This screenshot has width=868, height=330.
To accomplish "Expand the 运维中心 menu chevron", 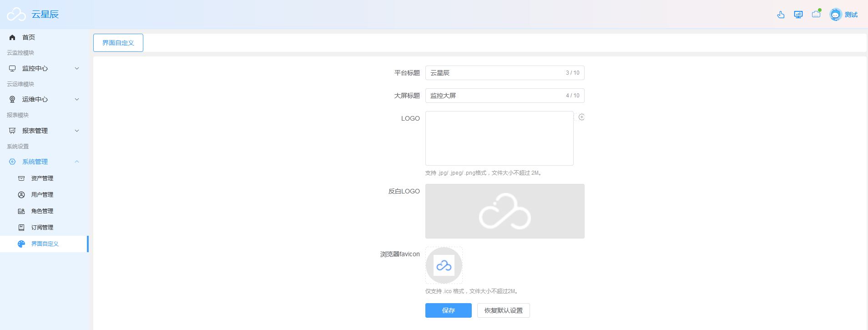I will [x=77, y=99].
